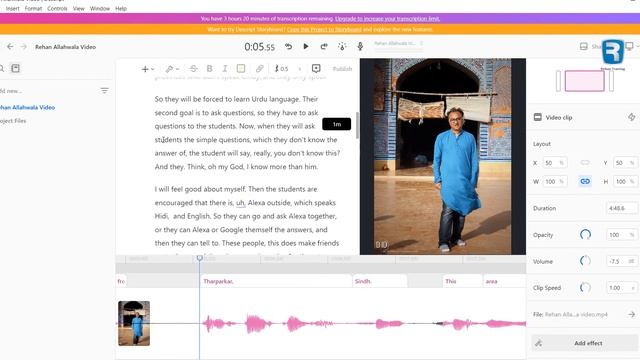Open the Insert menu

click(12, 8)
